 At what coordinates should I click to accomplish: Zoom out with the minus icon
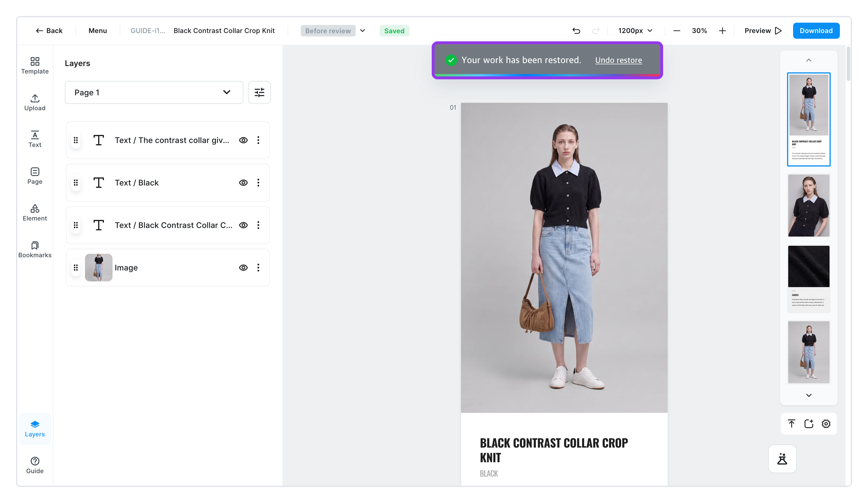(677, 31)
